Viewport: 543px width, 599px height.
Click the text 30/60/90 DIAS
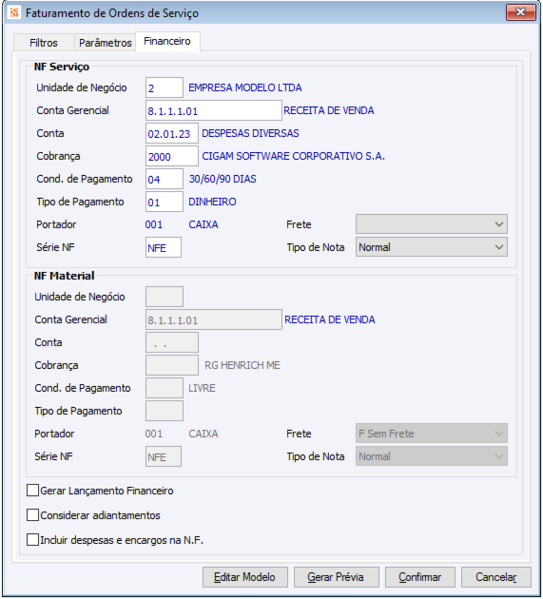[x=222, y=179]
